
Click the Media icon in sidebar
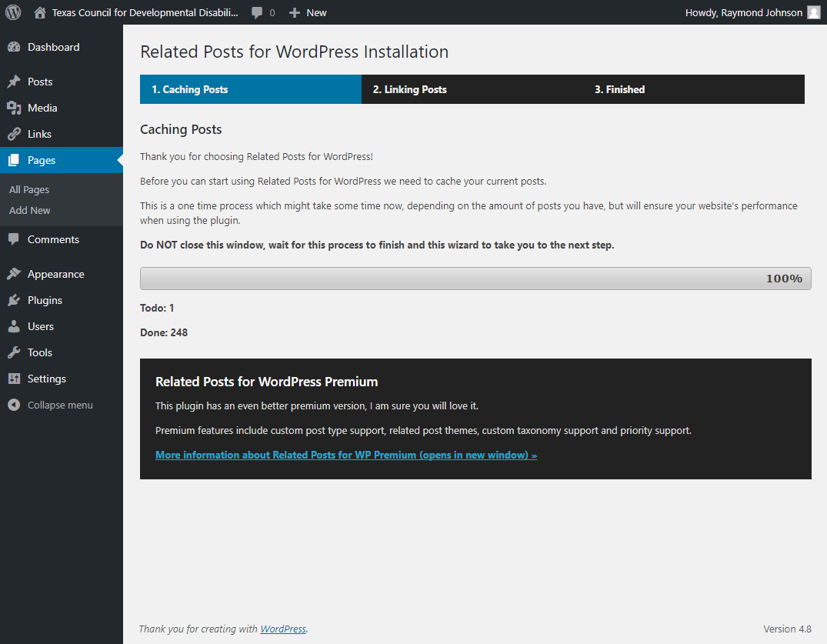pos(14,108)
